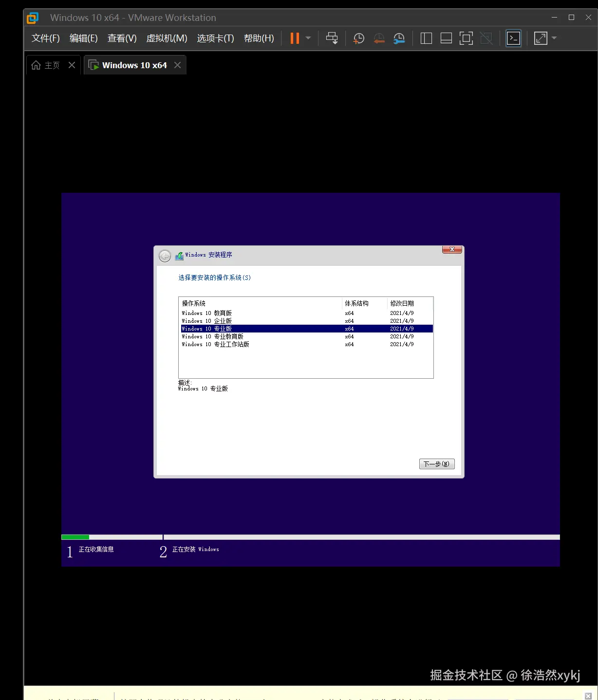Select Windows 10 专业工作站版 row

click(307, 344)
